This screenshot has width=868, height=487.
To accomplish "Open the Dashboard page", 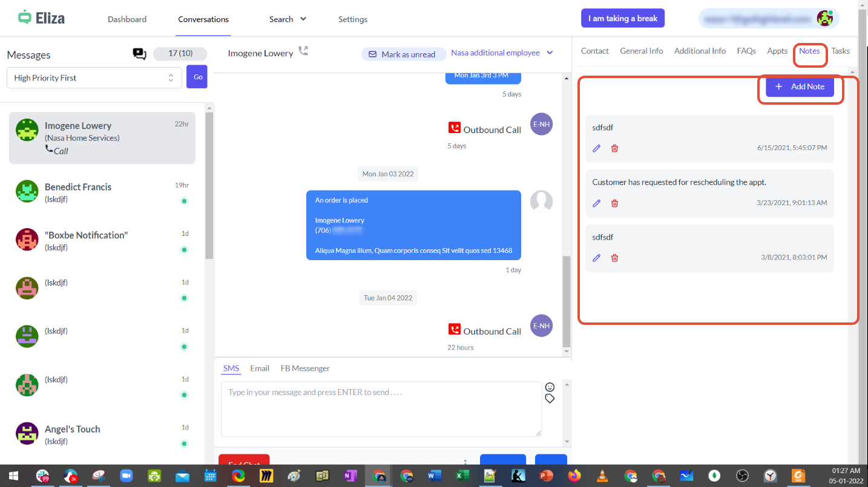I will click(127, 19).
